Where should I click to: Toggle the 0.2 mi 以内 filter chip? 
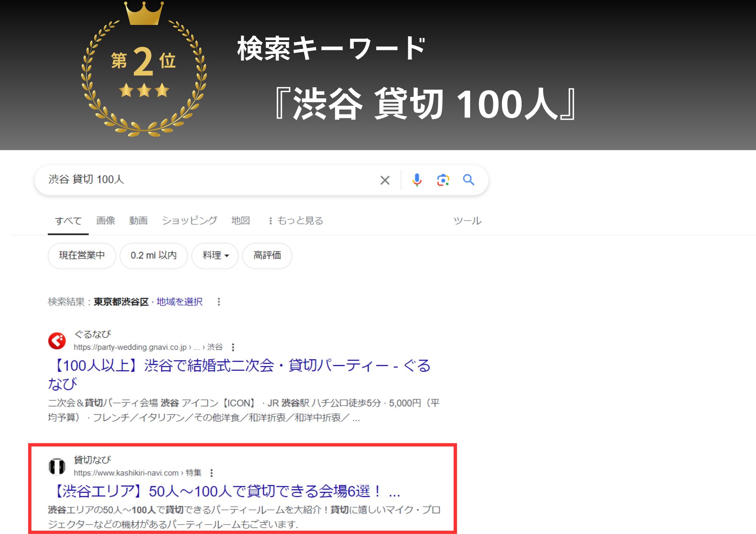(x=153, y=256)
